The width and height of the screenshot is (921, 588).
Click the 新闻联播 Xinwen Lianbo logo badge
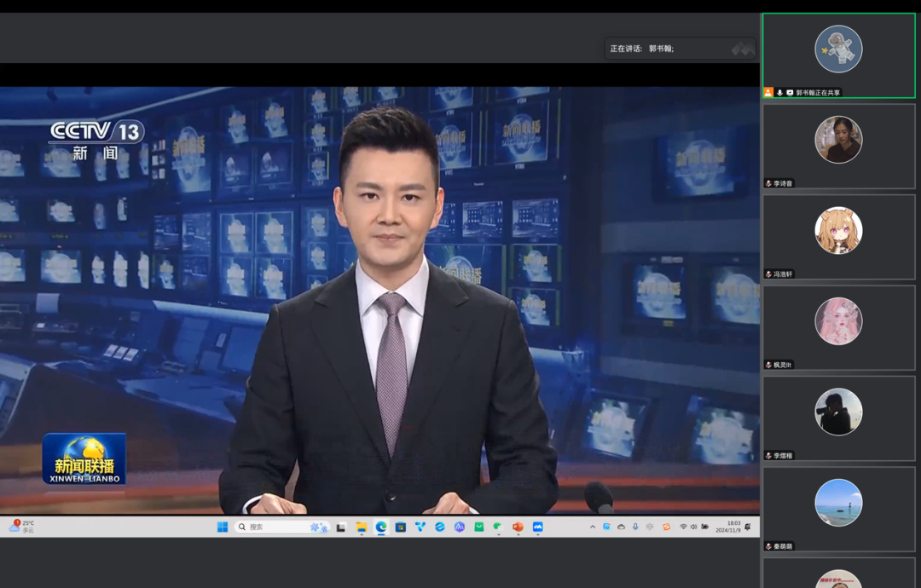[x=84, y=459]
